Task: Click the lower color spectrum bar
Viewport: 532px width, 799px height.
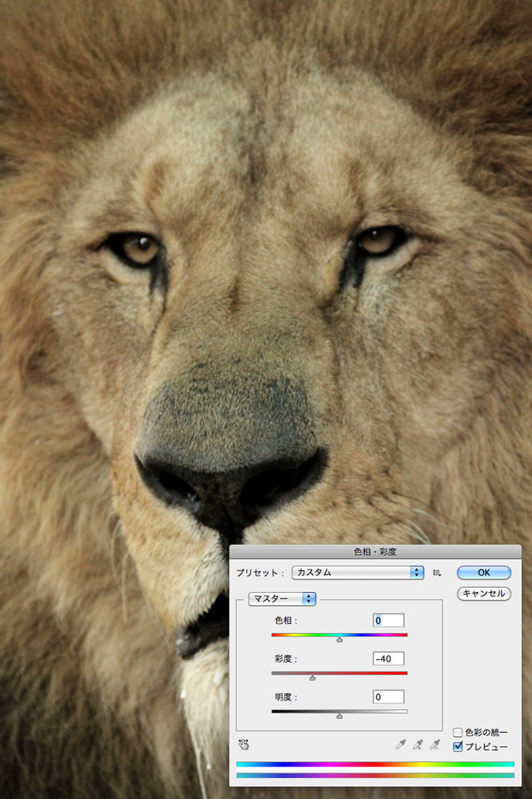Action: 375,776
